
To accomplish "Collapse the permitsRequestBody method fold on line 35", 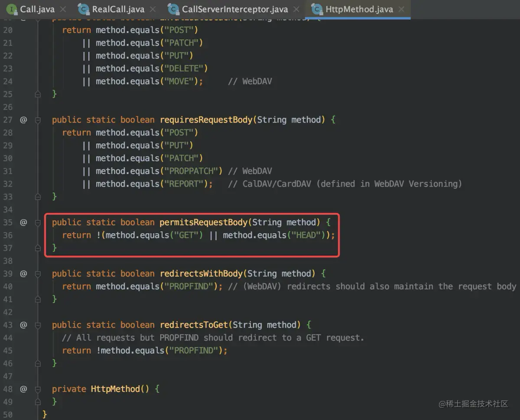I will (38, 223).
